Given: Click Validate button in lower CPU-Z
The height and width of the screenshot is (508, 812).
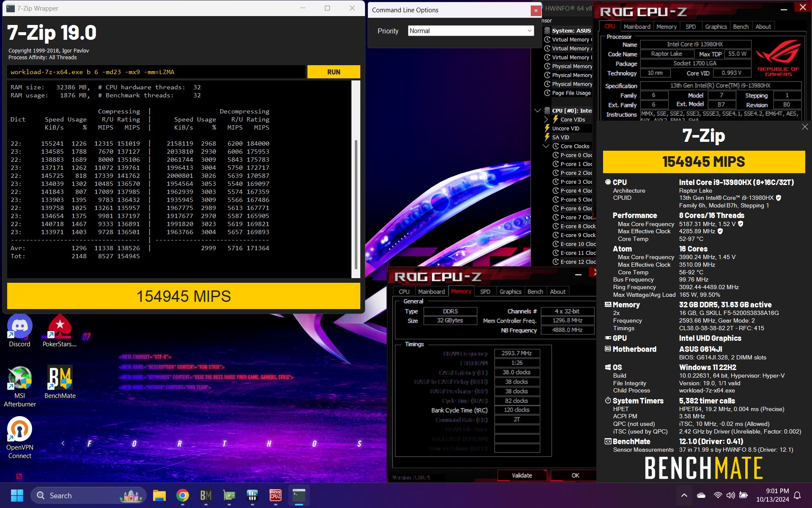Looking at the screenshot, I should pos(522,475).
